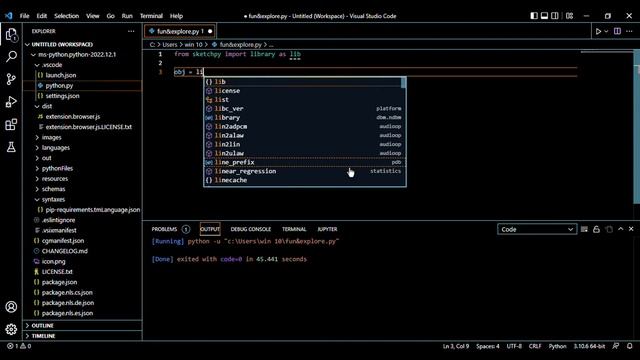Clear the Output panel icon

pyautogui.click(x=584, y=229)
